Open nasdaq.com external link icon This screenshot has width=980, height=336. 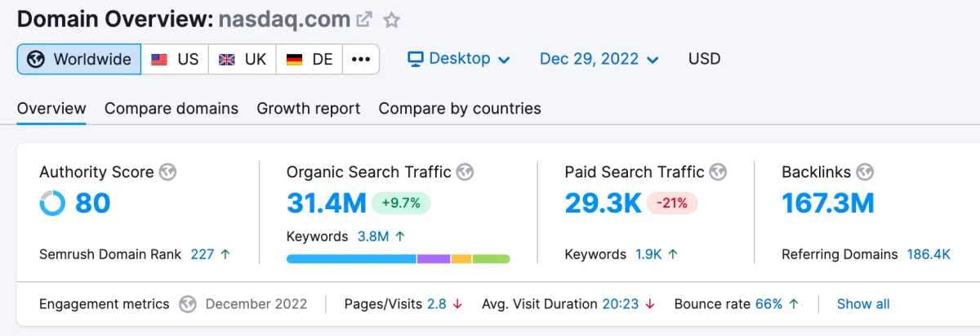364,20
